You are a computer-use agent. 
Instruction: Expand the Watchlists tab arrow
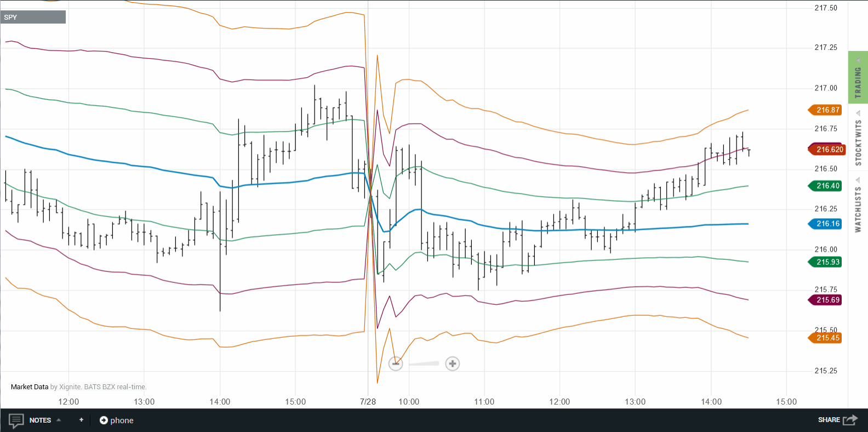click(x=858, y=180)
